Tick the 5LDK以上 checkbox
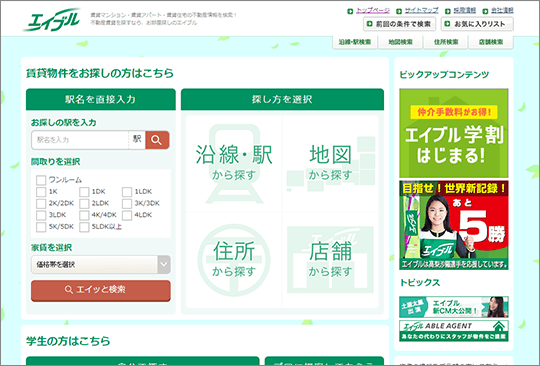 pyautogui.click(x=84, y=227)
